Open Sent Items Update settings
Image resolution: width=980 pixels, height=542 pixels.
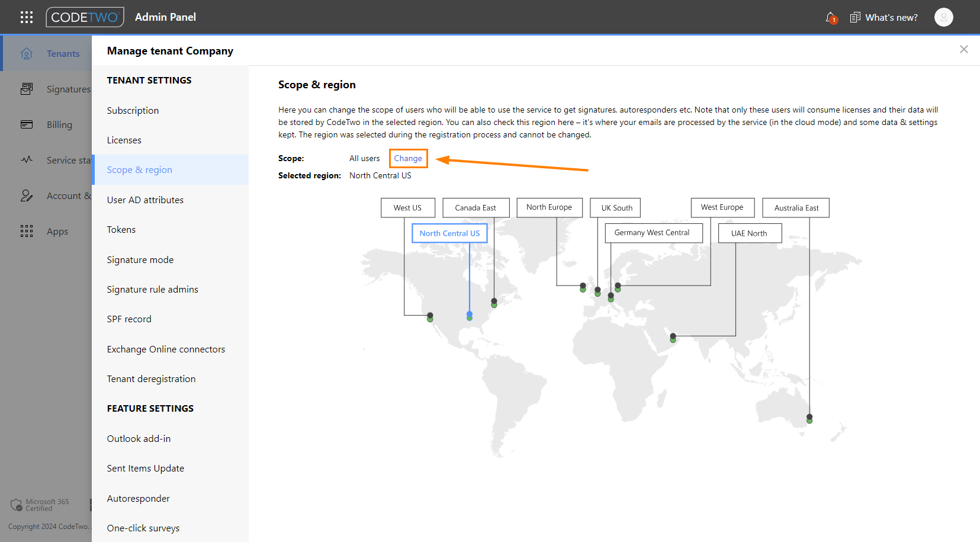click(x=171, y=468)
